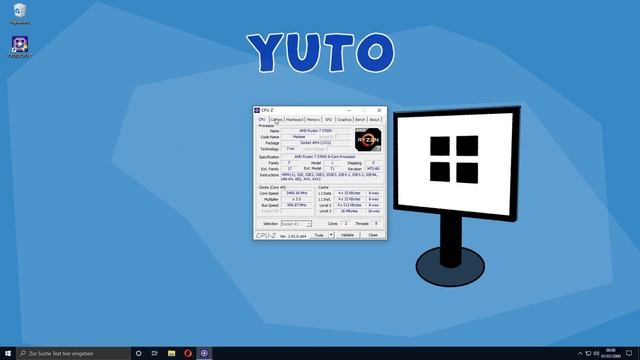This screenshot has height=360, width=640.
Task: Switch to the About tab
Action: (374, 120)
